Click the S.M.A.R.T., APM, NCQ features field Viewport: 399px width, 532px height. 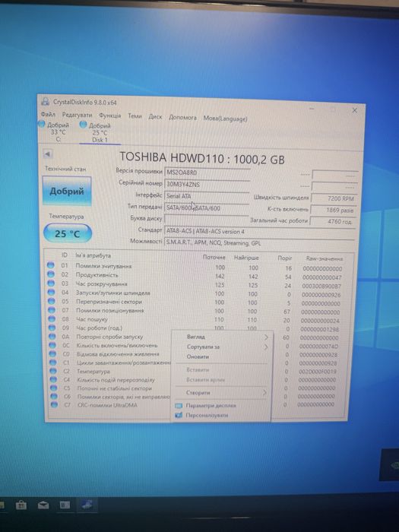click(259, 243)
